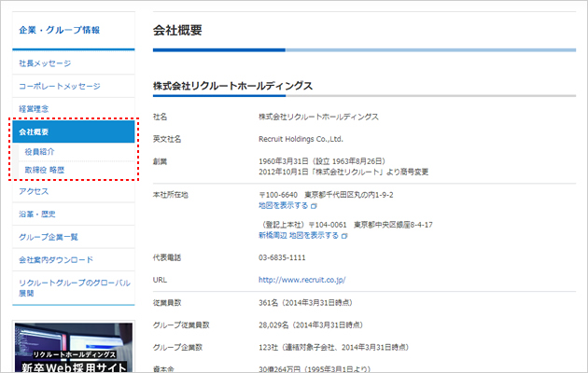Viewport: 588px width, 373px height.
Task: Click phone number 03-6835-1111
Action: pyautogui.click(x=282, y=257)
